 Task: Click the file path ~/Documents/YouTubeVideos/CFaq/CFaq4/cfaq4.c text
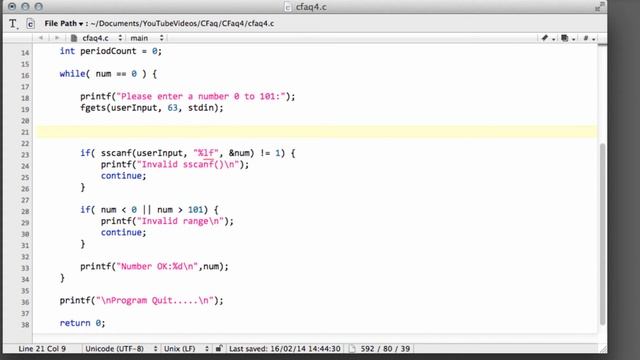[x=182, y=24]
